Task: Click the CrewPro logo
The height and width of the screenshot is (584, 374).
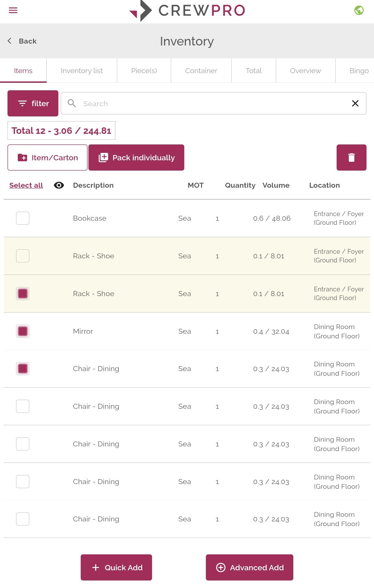Action: click(x=187, y=10)
